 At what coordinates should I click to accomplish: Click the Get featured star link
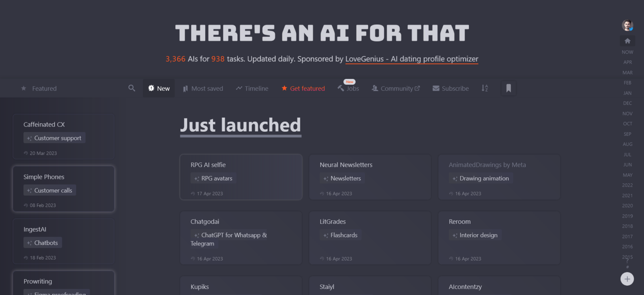[303, 88]
